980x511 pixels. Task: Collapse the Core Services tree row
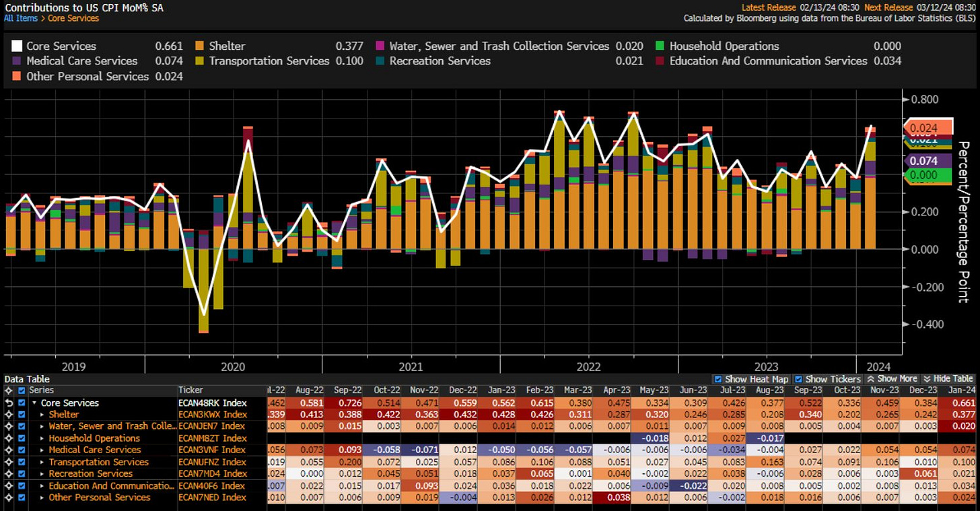(34, 403)
